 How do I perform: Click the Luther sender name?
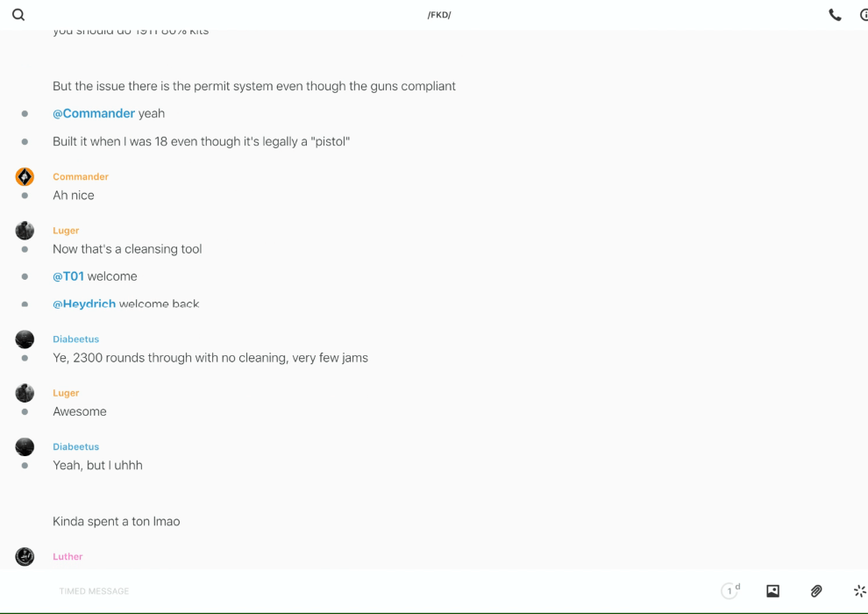point(68,556)
